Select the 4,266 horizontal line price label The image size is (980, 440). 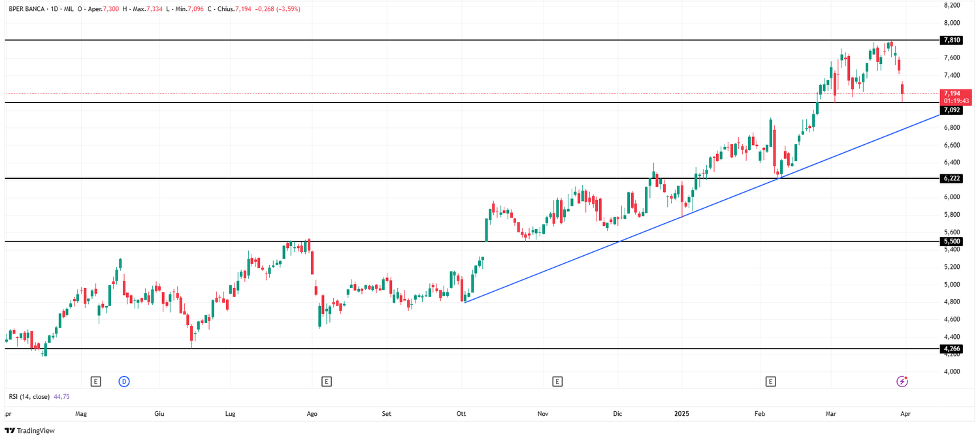click(x=952, y=349)
